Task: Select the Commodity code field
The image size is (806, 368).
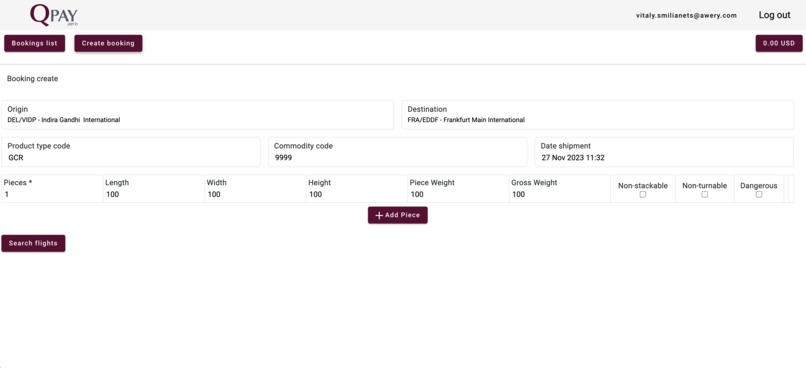Action: click(x=398, y=152)
